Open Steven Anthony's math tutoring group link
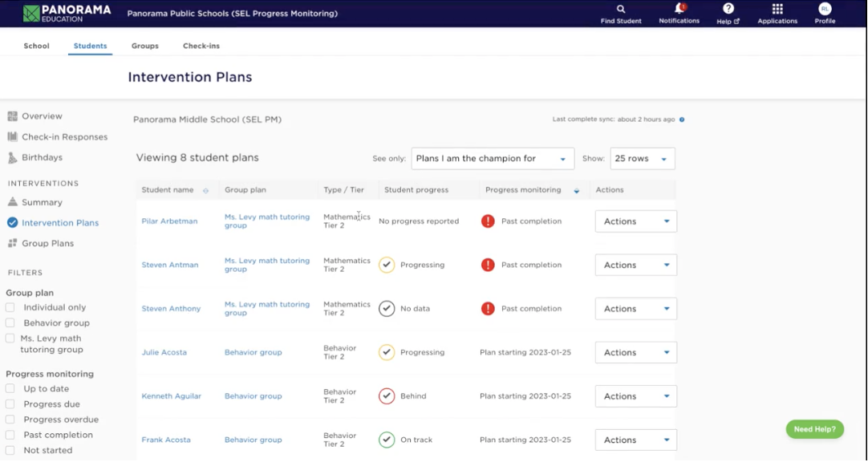The width and height of the screenshot is (868, 462). [x=267, y=309]
